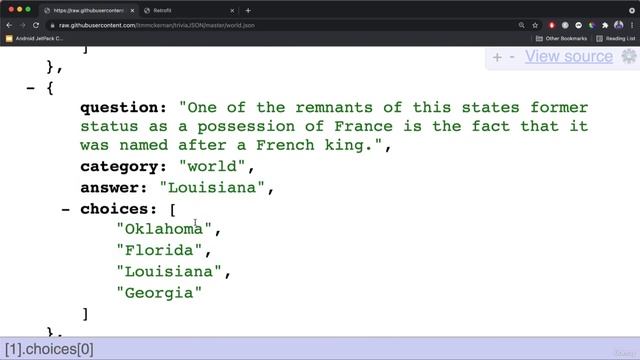Image resolution: width=640 pixels, height=360 pixels.
Task: Close the Retrofit tab
Action: [232, 11]
